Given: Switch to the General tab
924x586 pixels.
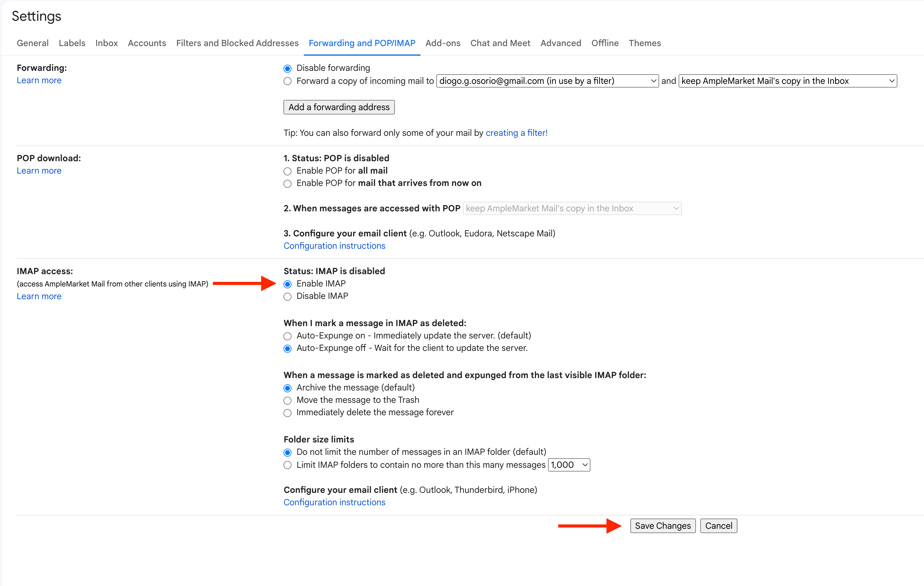Looking at the screenshot, I should 32,43.
